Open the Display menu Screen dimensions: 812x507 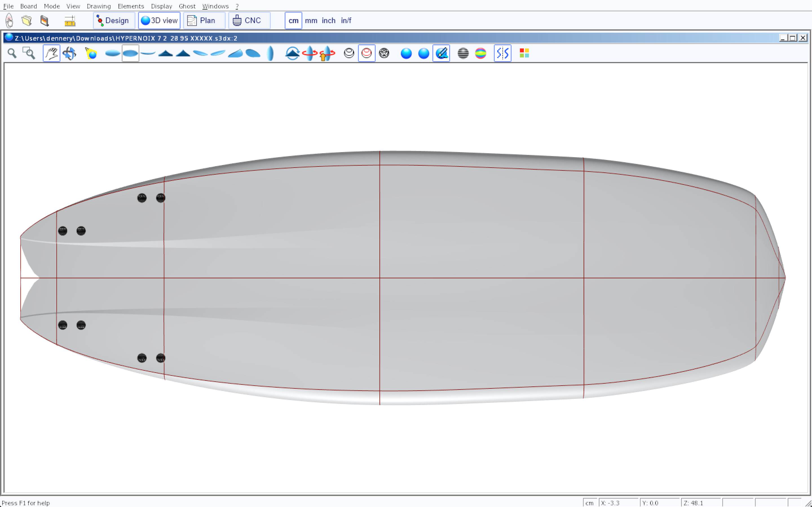[x=161, y=6]
